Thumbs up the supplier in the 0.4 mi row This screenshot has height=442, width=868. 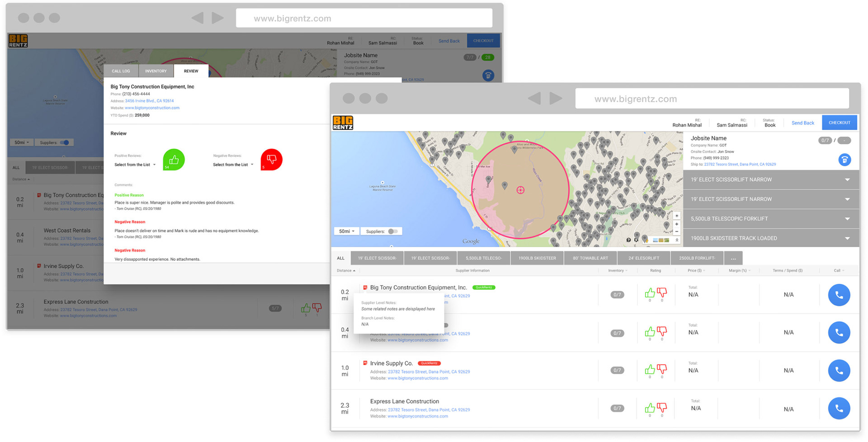click(x=650, y=331)
